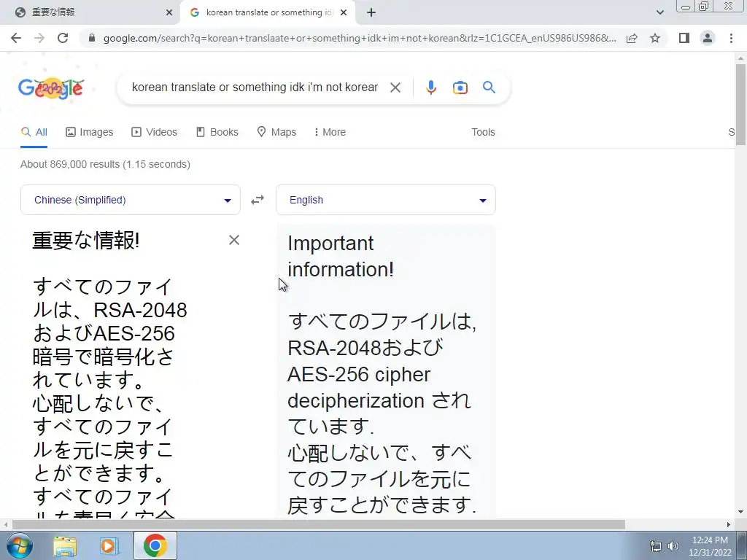Click into the Google search field
Viewport: 747px width, 560px height.
pyautogui.click(x=255, y=87)
